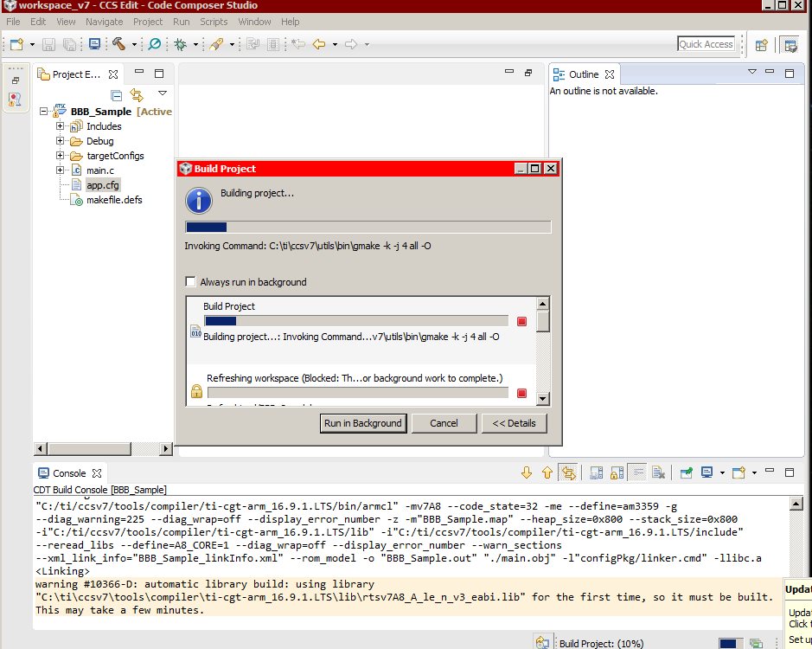Image resolution: width=812 pixels, height=649 pixels.
Task: Click Build Project job progress bar
Action: click(x=356, y=321)
